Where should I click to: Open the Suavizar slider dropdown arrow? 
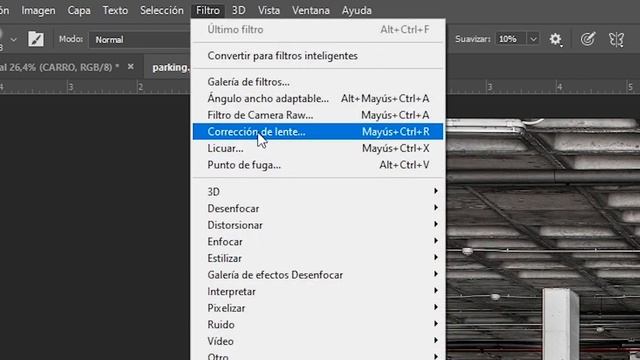tap(533, 39)
